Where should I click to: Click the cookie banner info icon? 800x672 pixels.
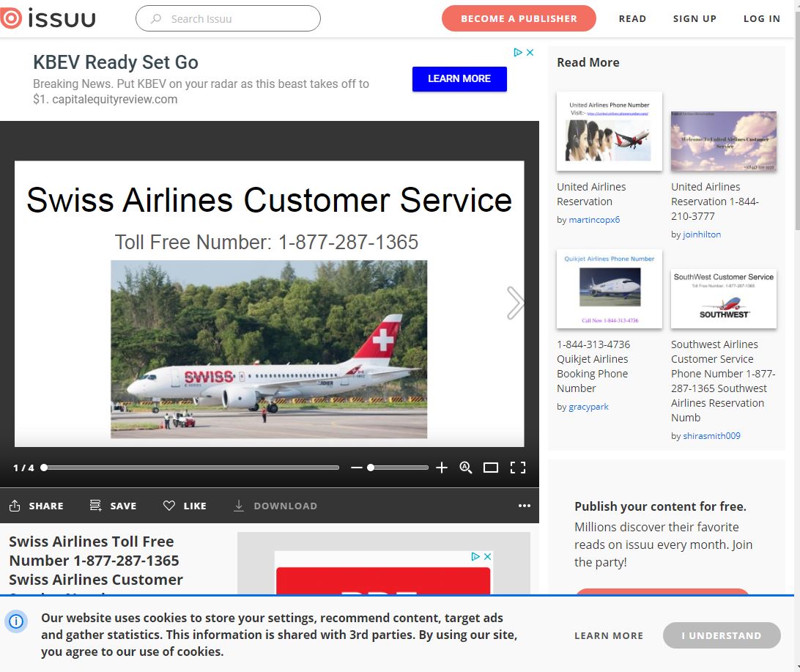16,621
